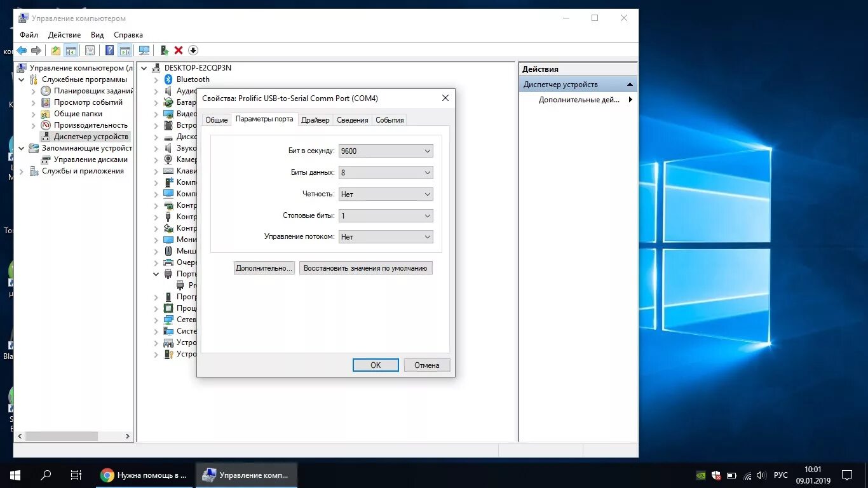Switch to the События tab

390,120
